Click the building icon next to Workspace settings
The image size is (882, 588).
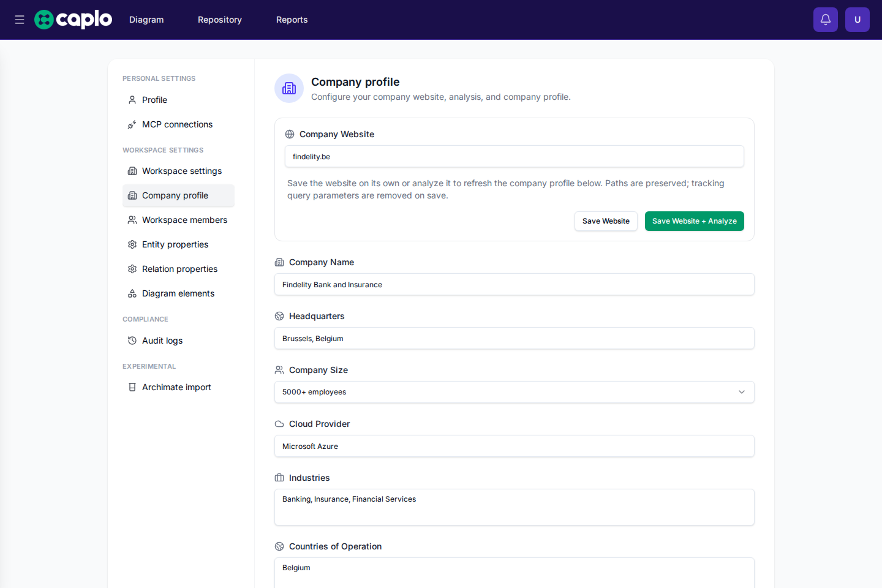(132, 171)
